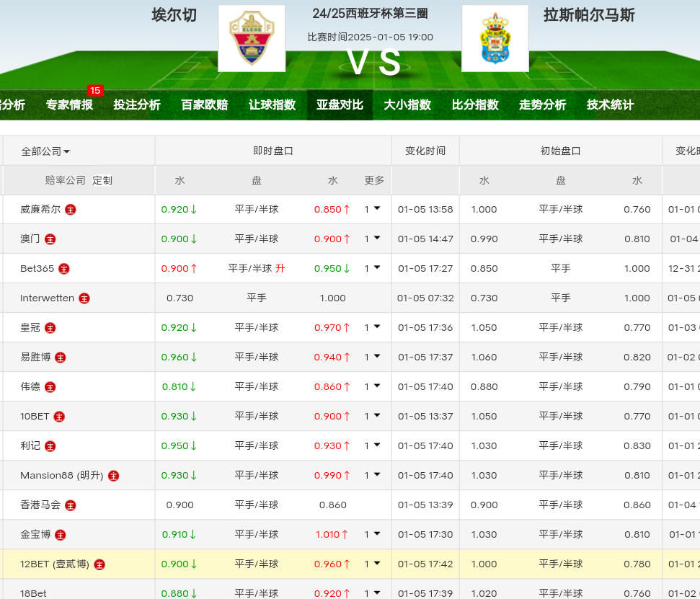Click the red 主 icon next to 12BET (壹贰博)
700x599 pixels.
(x=99, y=564)
